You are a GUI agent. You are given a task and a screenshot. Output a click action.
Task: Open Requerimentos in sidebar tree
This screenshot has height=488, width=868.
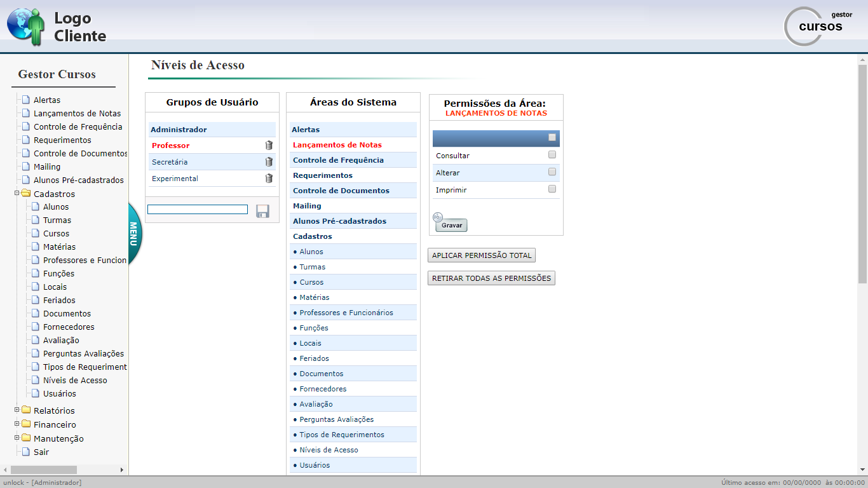[62, 140]
